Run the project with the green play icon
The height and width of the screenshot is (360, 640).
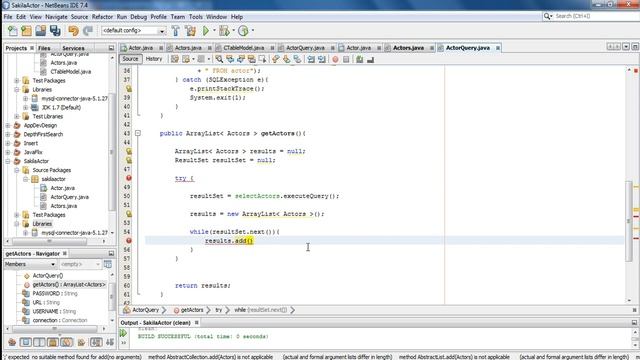[206, 31]
